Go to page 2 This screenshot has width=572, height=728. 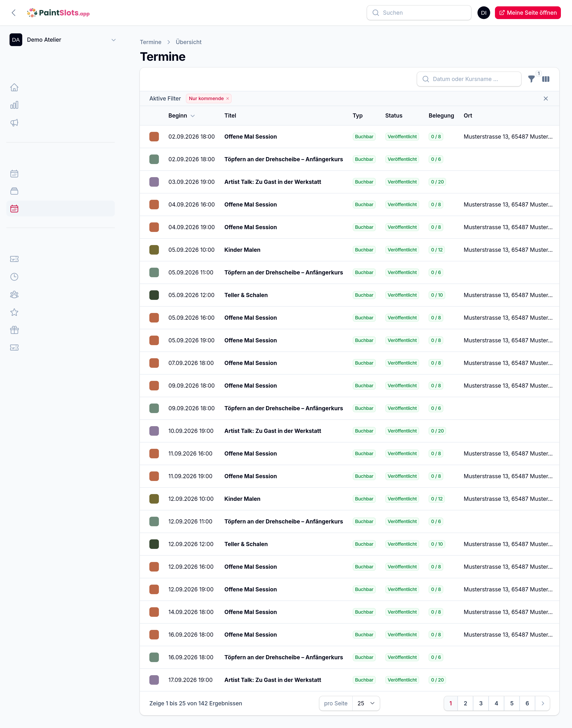click(465, 703)
